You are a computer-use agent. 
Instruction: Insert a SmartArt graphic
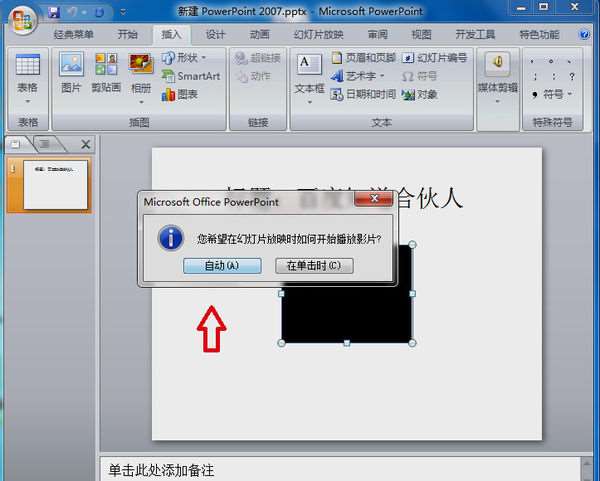coord(191,76)
